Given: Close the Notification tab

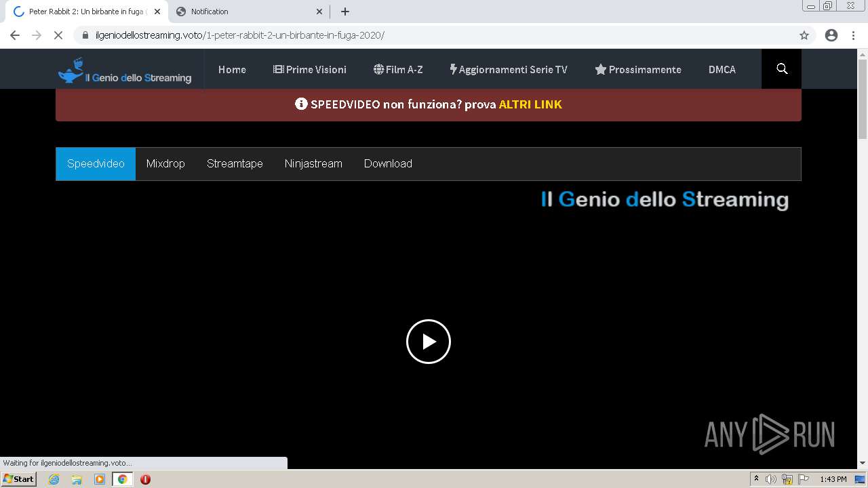Looking at the screenshot, I should click(x=319, y=12).
